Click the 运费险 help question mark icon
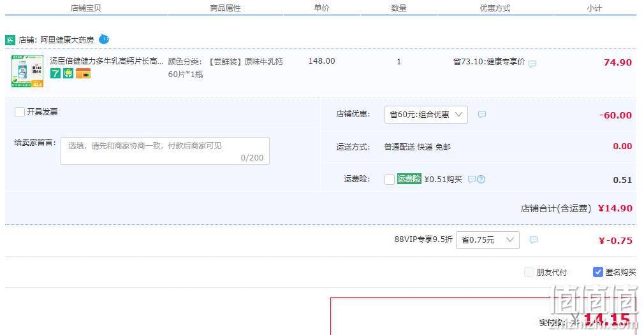The width and height of the screenshot is (644, 335). point(481,179)
